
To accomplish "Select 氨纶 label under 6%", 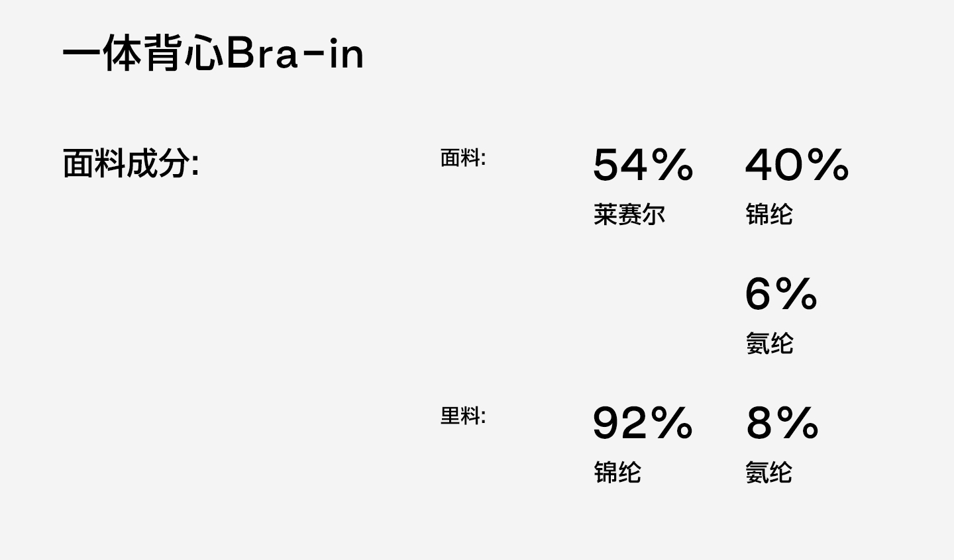I will pos(768,344).
